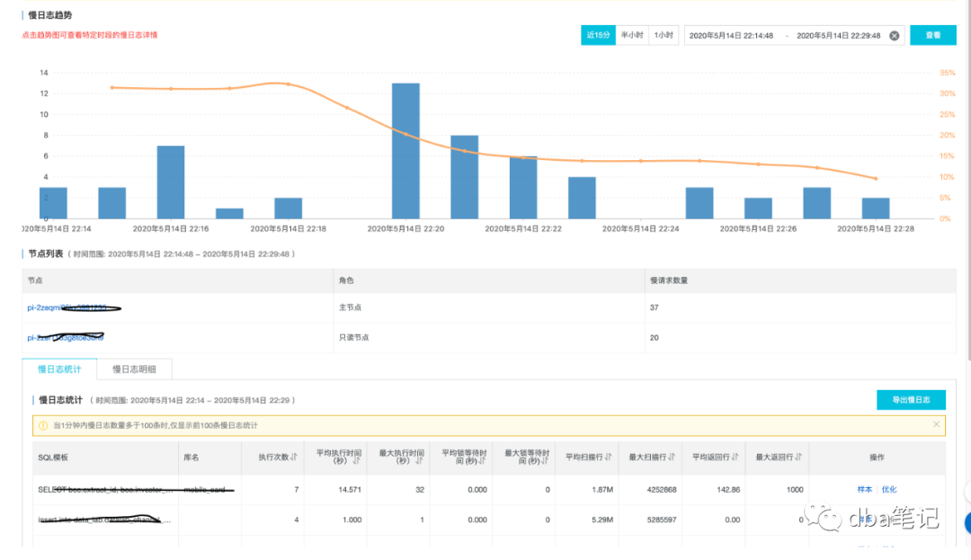The image size is (971, 560).
Task: Close the yellow warning notice banner
Action: (x=936, y=424)
